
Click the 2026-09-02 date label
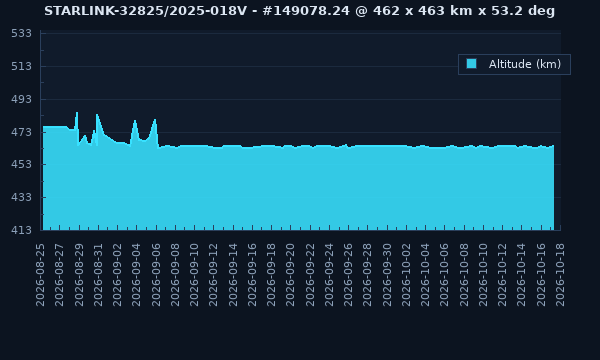tap(117, 275)
